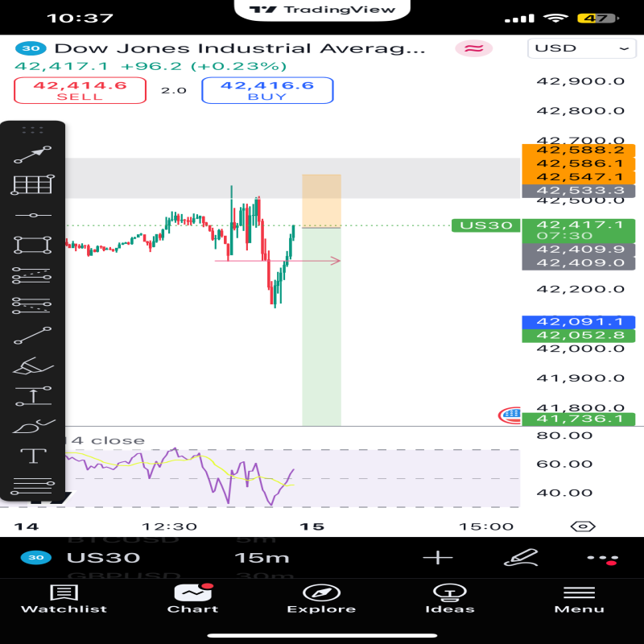644x644 pixels.
Task: Tap the pencil drawing tools icon
Action: pyautogui.click(x=520, y=558)
